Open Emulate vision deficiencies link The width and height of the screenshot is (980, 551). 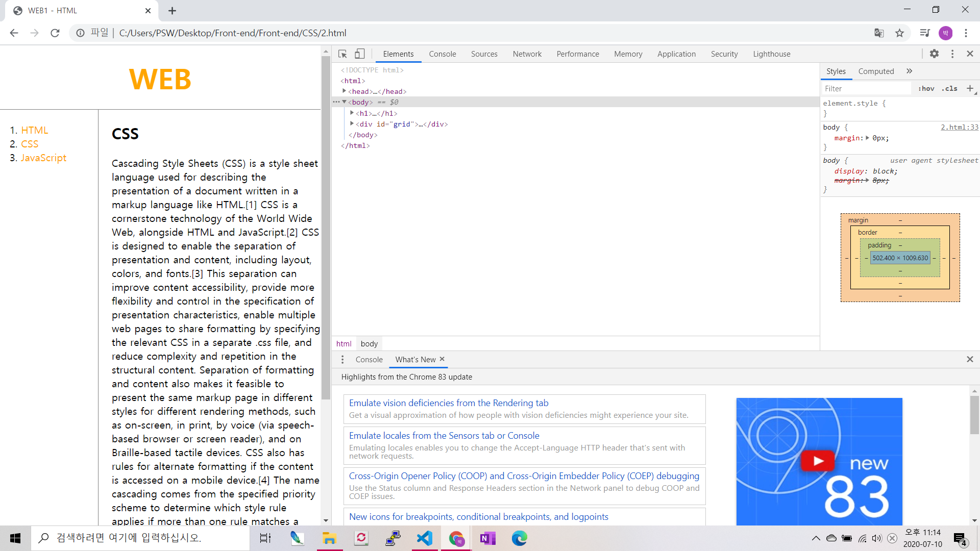(449, 403)
